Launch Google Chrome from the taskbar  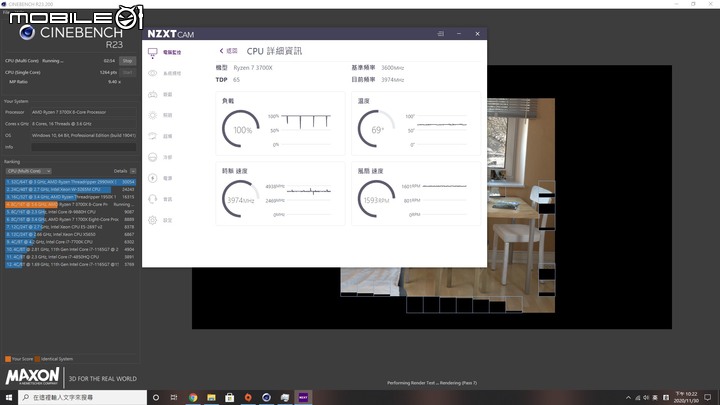[x=193, y=397]
